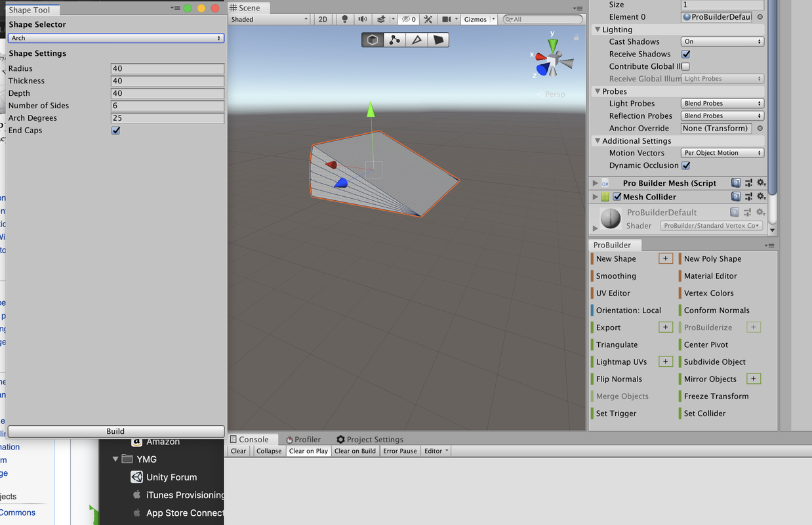Click Anchor Override object picker circle
Image resolution: width=812 pixels, height=525 pixels.
pyautogui.click(x=760, y=128)
